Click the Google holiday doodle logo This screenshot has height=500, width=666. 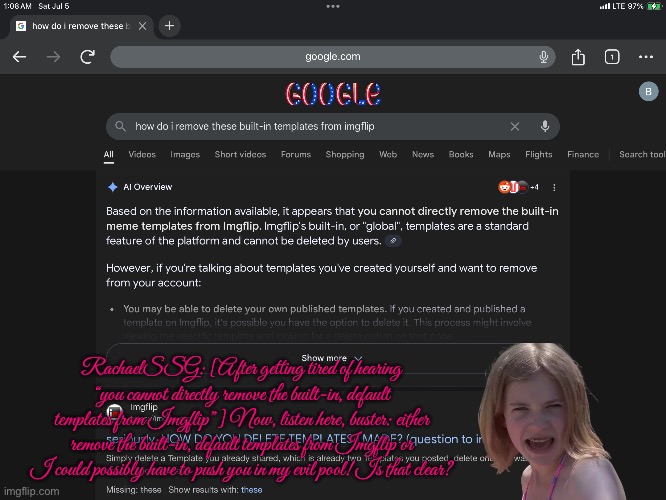(333, 93)
